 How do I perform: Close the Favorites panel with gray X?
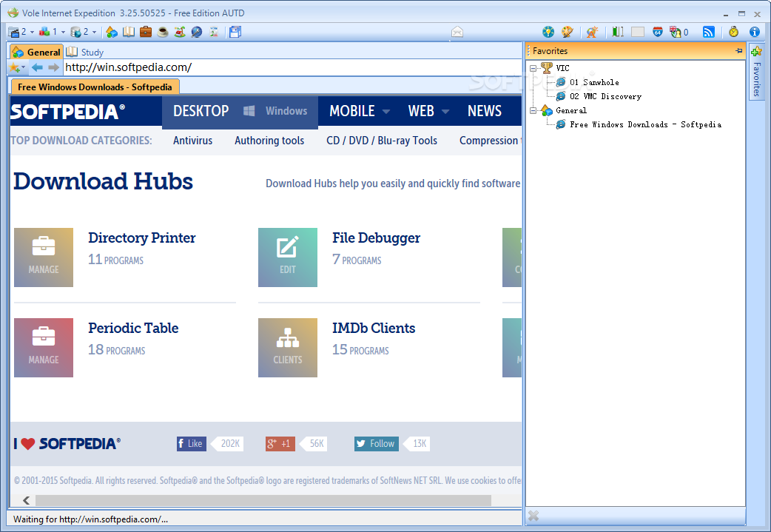[533, 516]
